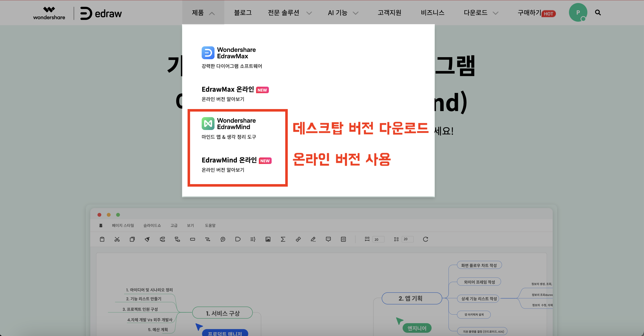
Task: Open EdrawMax 온라인 NEW entry
Action: click(235, 94)
